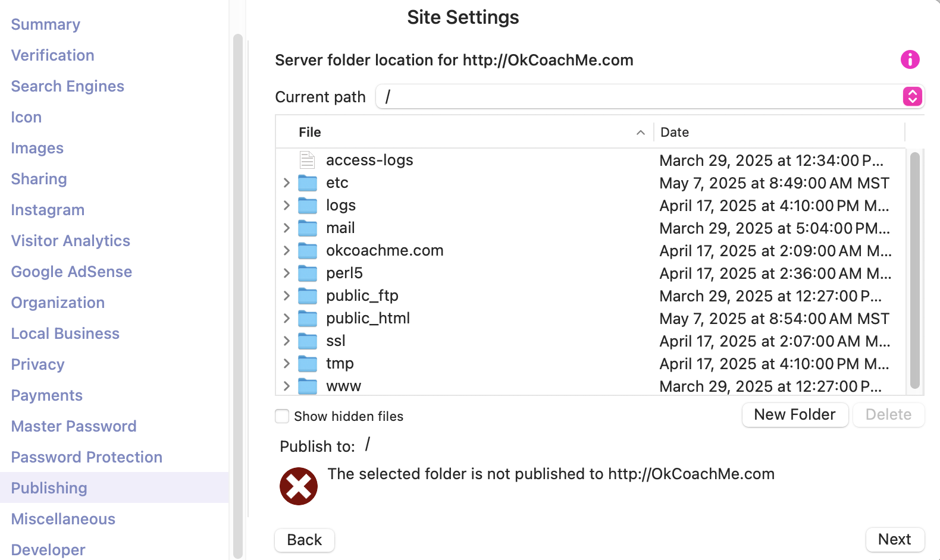This screenshot has width=940, height=560.
Task: Select the access-logs file row
Action: click(x=591, y=160)
